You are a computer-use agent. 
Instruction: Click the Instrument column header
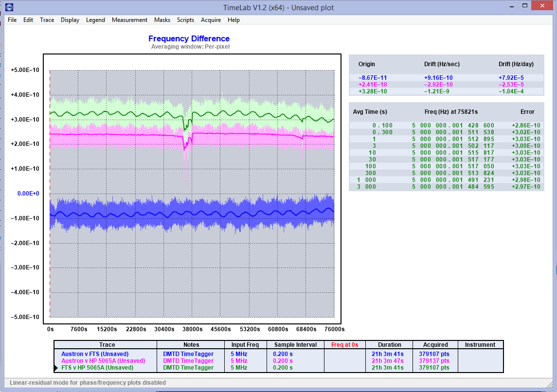480,345
